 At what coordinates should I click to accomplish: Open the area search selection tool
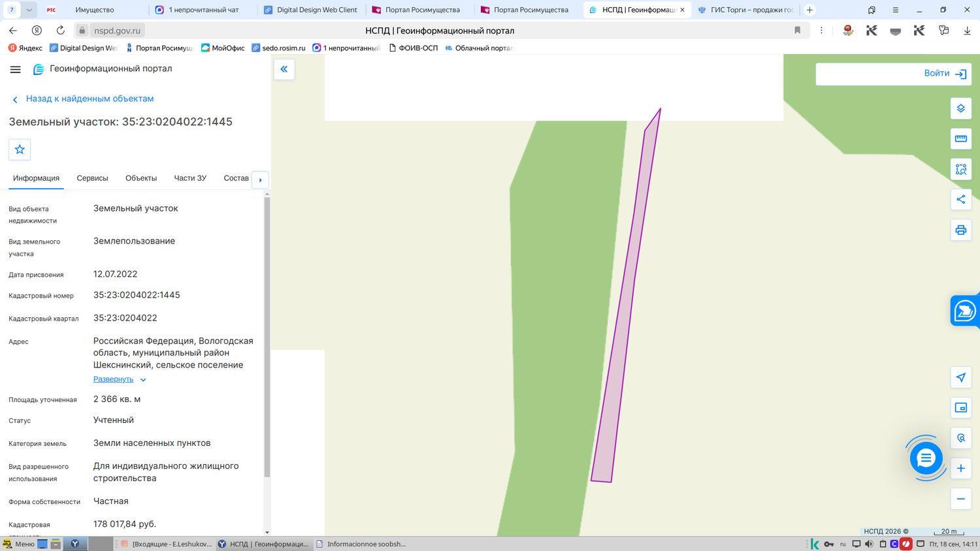coord(960,169)
